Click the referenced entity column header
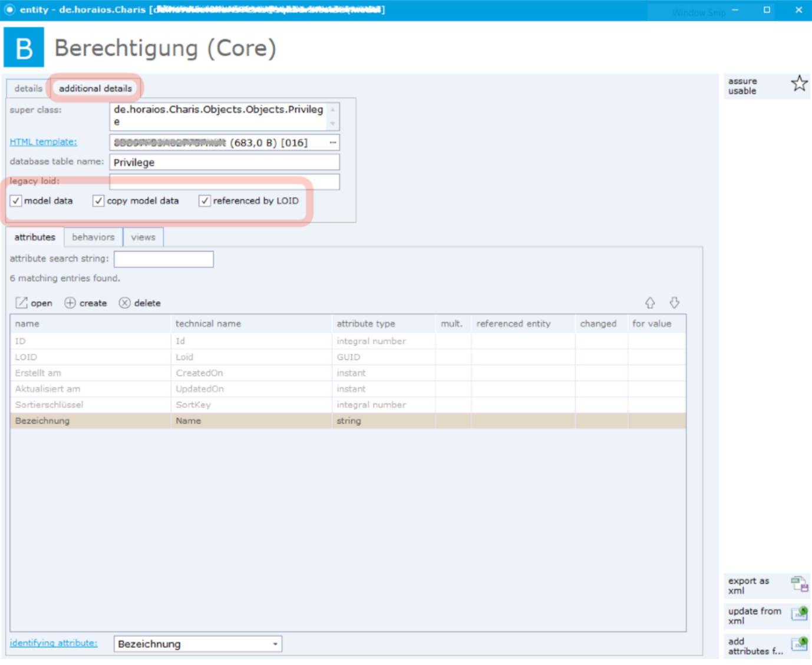Viewport: 812px width, 665px height. pos(523,324)
